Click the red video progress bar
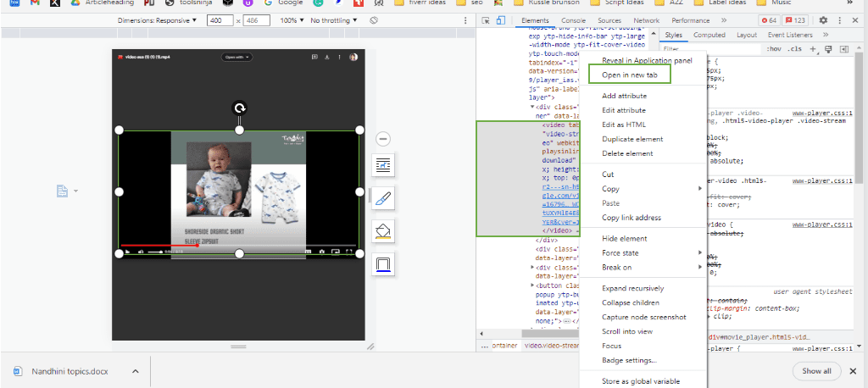This screenshot has height=388, width=868. 160,245
